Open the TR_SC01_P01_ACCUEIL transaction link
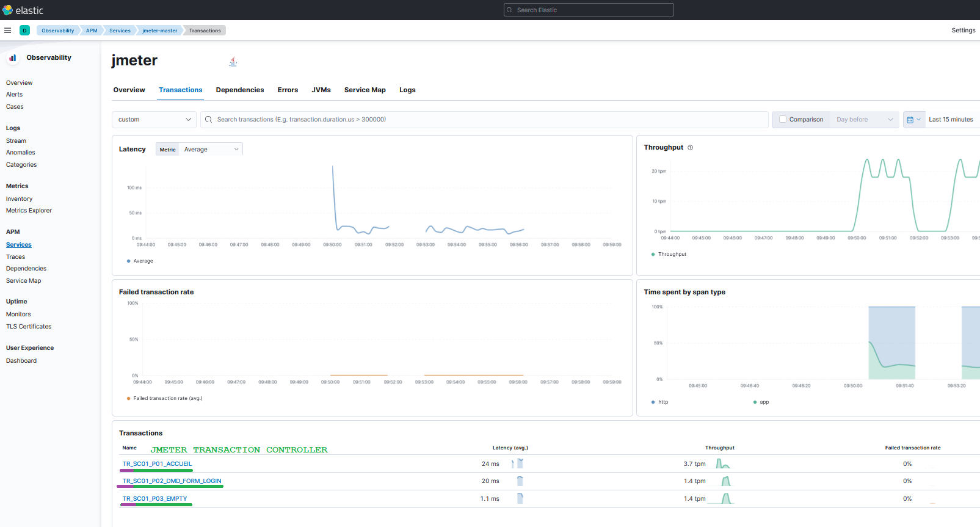This screenshot has width=980, height=527. point(157,464)
